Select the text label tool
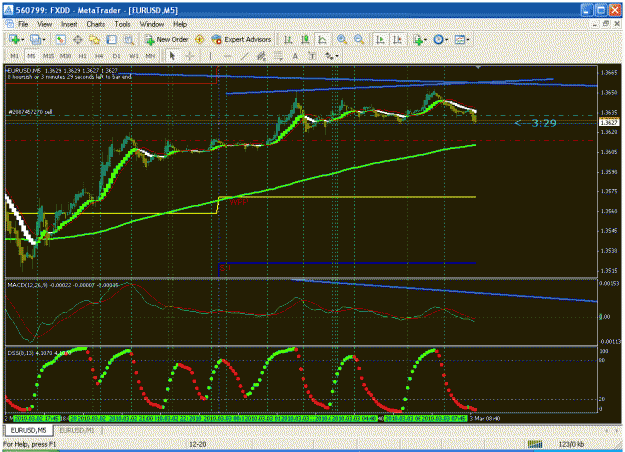625x452 pixels. coord(312,56)
